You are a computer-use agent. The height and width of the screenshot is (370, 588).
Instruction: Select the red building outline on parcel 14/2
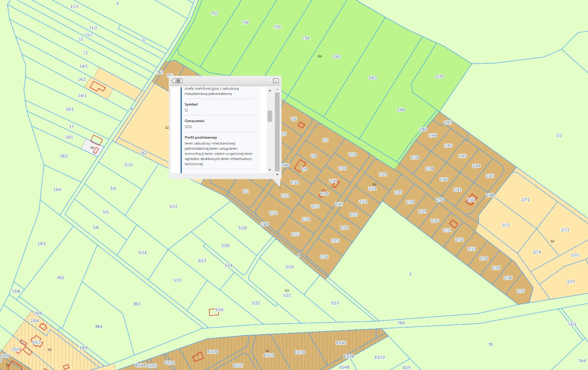point(97,87)
